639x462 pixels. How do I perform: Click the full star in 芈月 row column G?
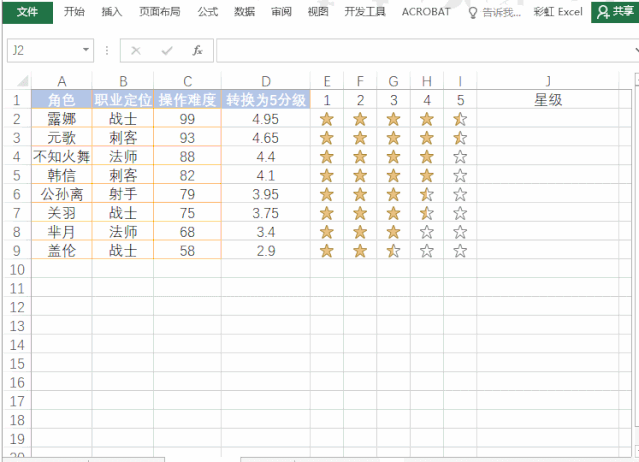[393, 232]
